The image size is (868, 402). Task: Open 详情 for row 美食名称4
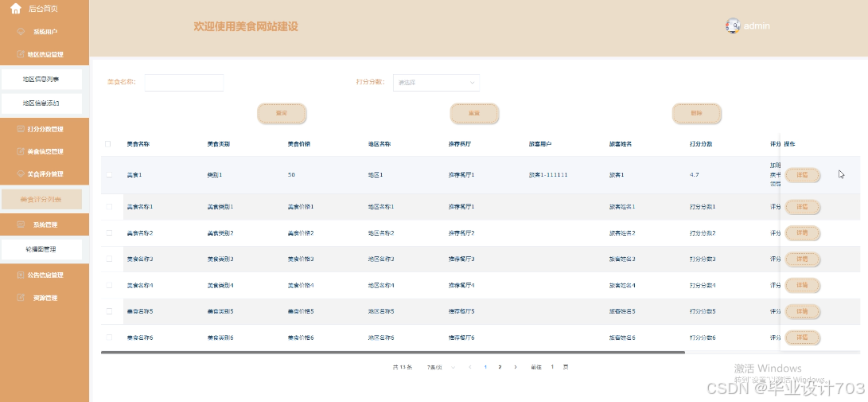(802, 286)
